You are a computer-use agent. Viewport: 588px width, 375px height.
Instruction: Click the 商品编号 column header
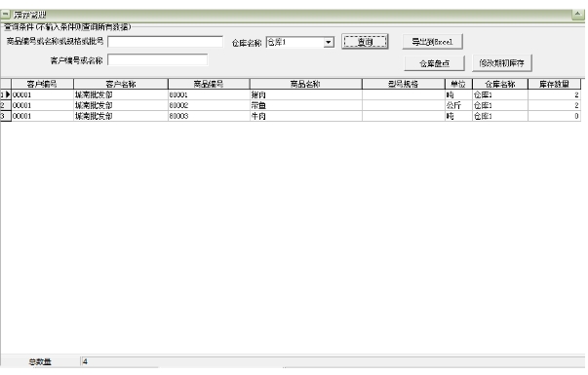209,84
